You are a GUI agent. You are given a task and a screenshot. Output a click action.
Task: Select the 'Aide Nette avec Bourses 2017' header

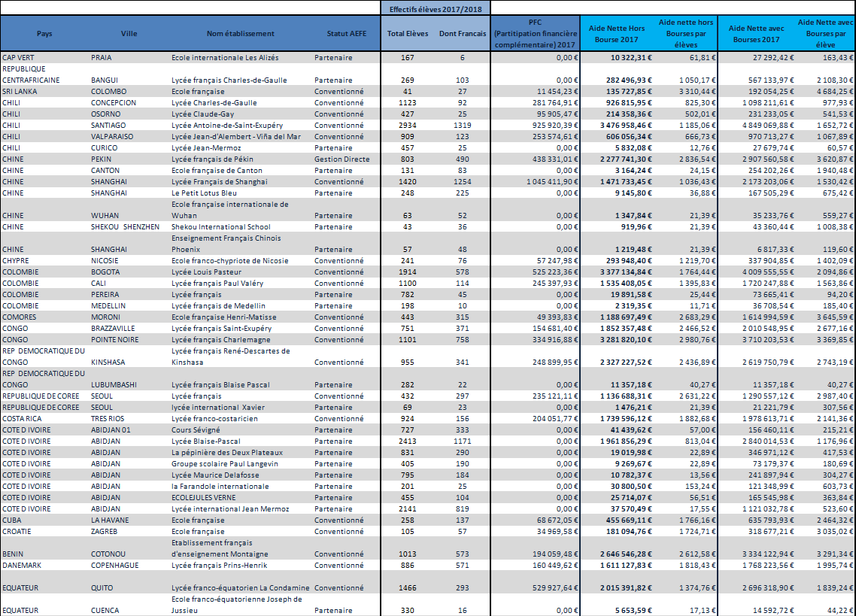pyautogui.click(x=755, y=34)
